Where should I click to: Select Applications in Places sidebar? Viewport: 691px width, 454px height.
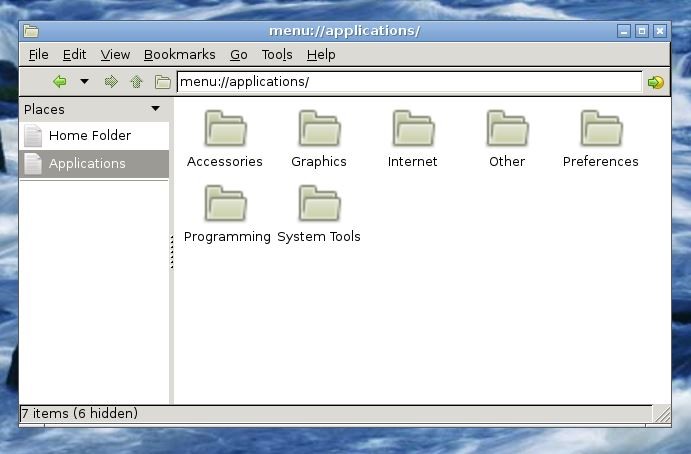pyautogui.click(x=94, y=164)
